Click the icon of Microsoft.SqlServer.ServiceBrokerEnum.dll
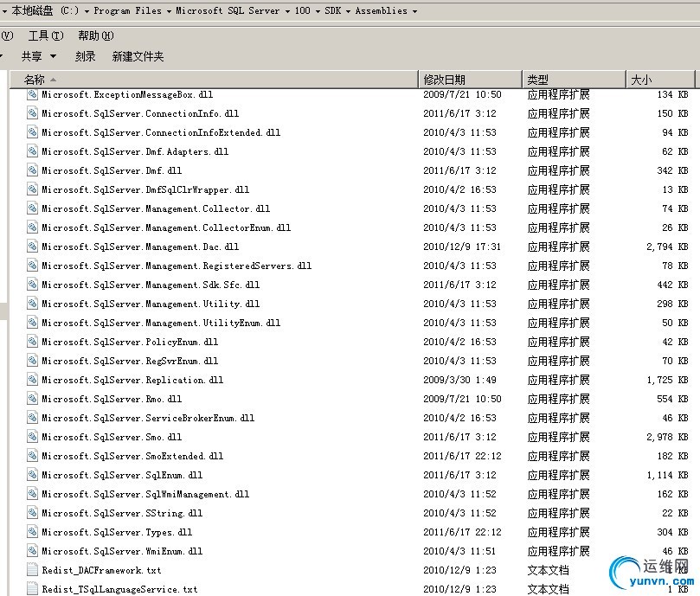The width and height of the screenshot is (700, 596). pos(32,418)
